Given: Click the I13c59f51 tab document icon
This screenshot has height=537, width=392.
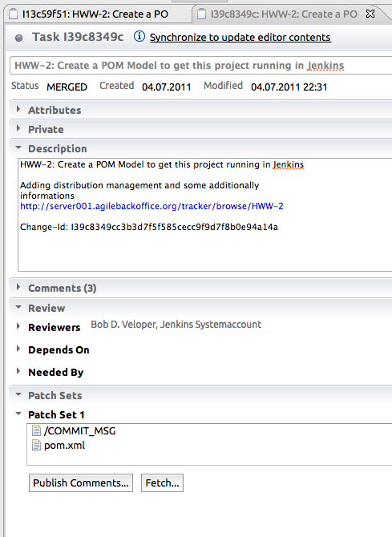Looking at the screenshot, I should point(14,14).
